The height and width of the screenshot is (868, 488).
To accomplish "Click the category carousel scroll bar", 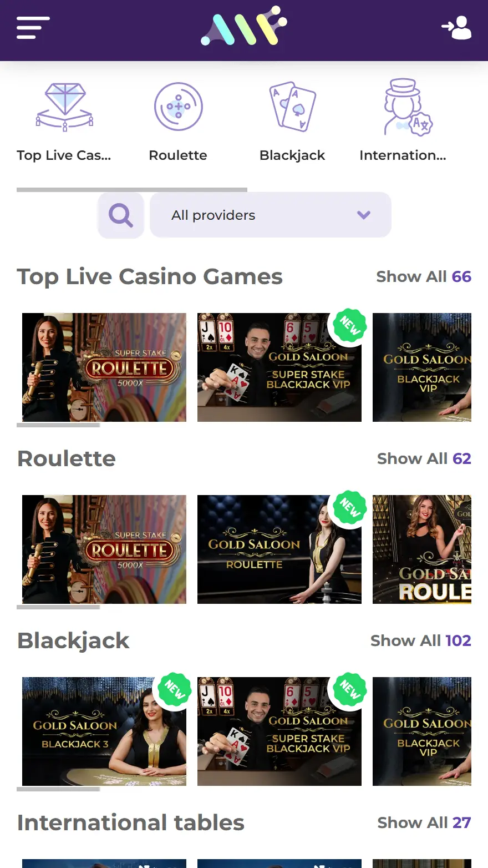I will (x=132, y=190).
